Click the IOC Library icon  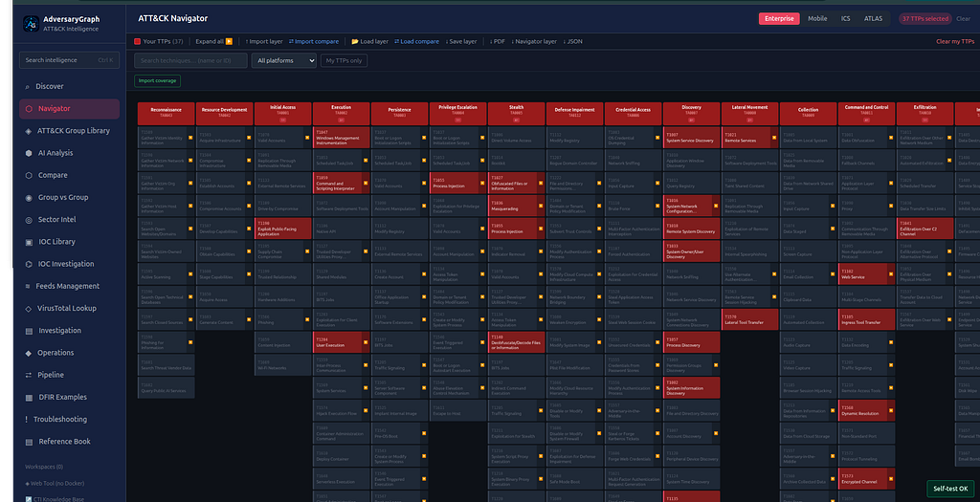tap(28, 242)
